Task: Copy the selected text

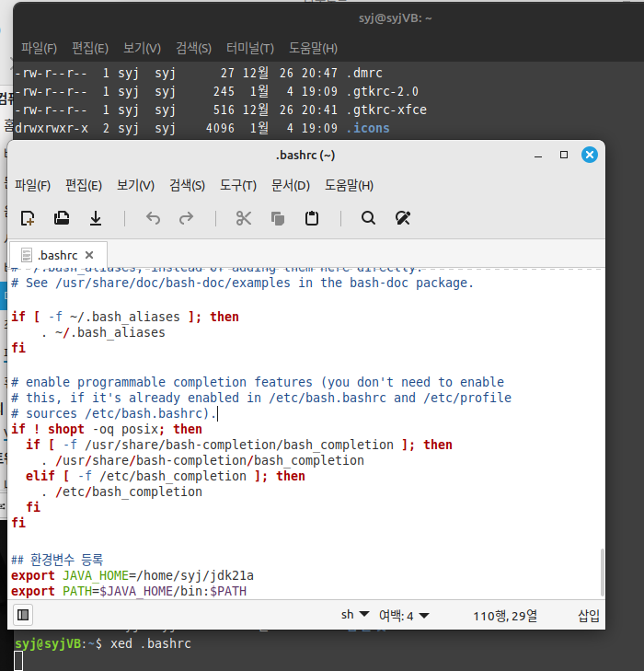Action: (278, 218)
